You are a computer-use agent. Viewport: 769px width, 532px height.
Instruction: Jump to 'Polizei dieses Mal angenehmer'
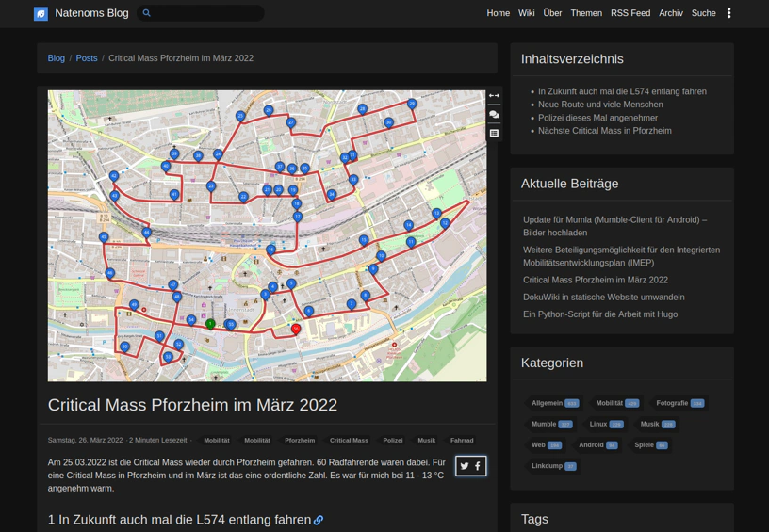(597, 118)
